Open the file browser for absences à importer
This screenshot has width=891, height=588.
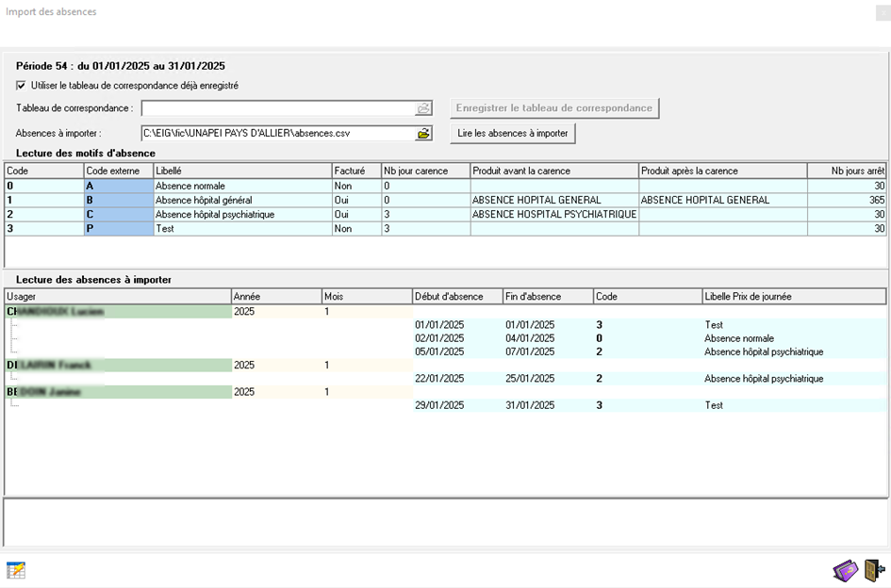423,134
